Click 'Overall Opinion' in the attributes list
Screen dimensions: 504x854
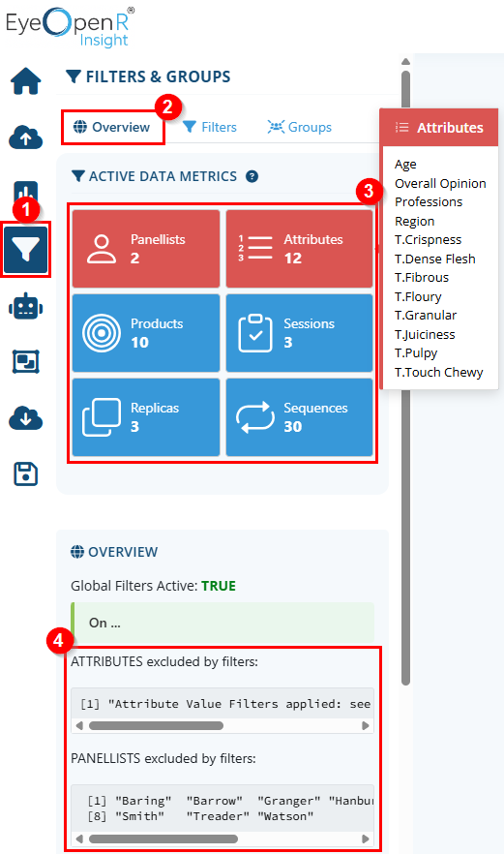440,183
